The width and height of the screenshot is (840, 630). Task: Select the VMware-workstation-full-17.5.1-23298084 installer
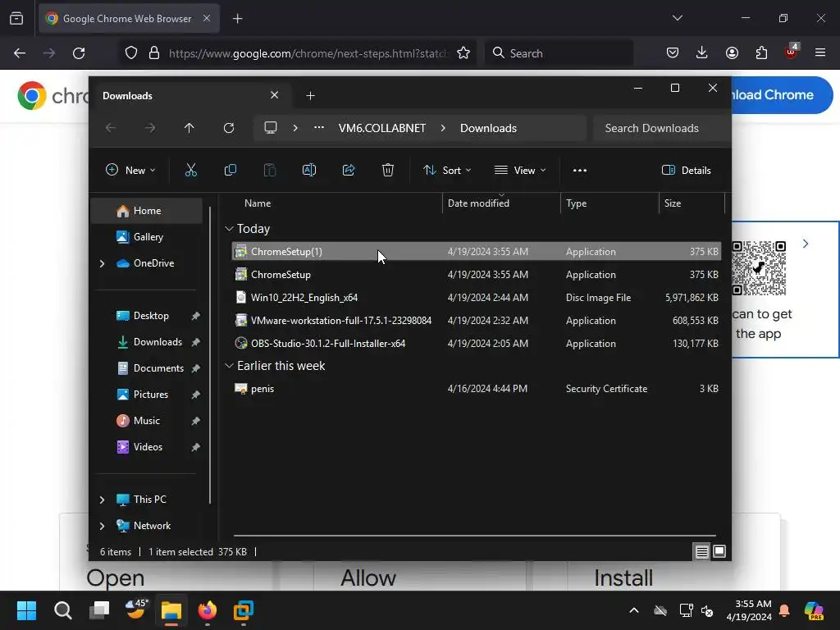click(477, 321)
